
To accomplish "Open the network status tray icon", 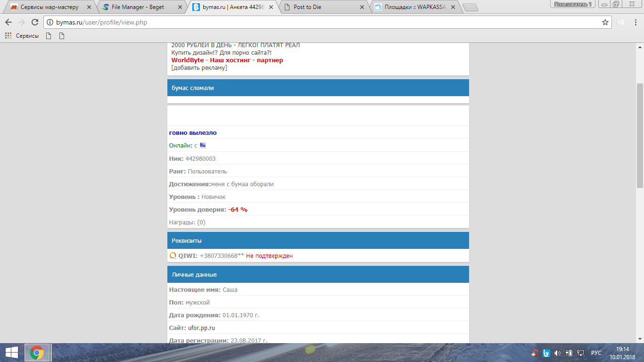I will tap(580, 353).
